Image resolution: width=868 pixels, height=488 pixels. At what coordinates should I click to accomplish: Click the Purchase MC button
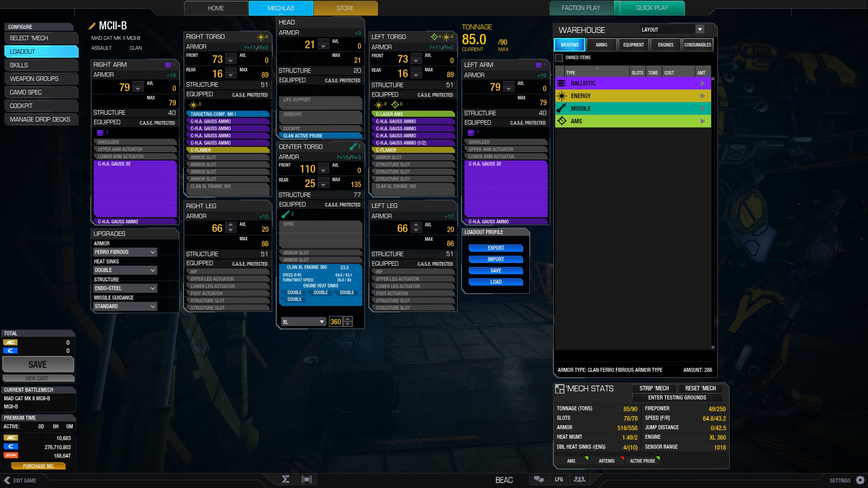[x=38, y=466]
